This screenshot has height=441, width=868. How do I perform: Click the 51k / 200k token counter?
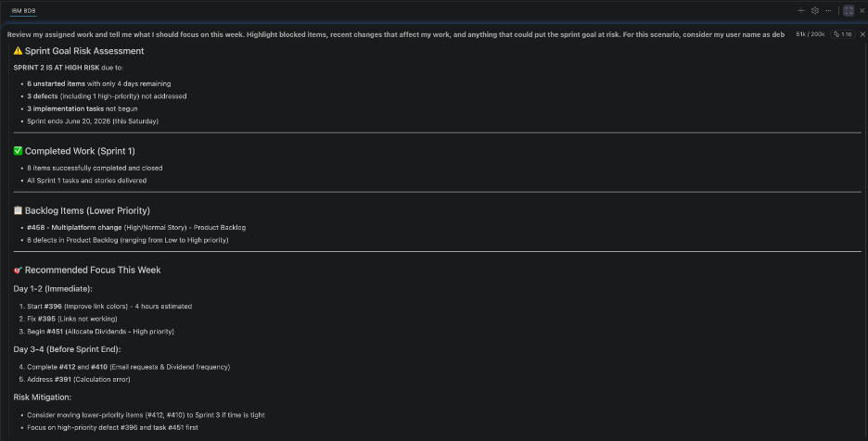(x=810, y=34)
